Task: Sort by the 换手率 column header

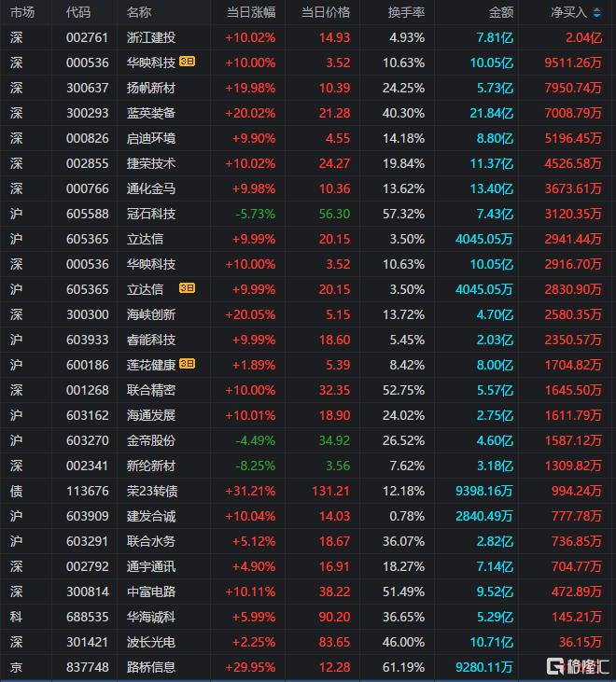Action: pos(406,13)
